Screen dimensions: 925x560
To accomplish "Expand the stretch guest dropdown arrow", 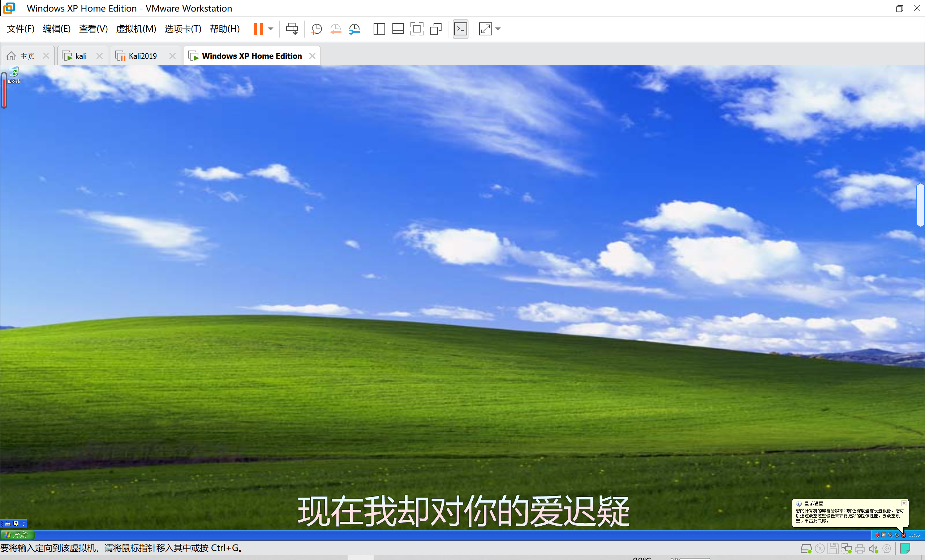I will click(498, 29).
